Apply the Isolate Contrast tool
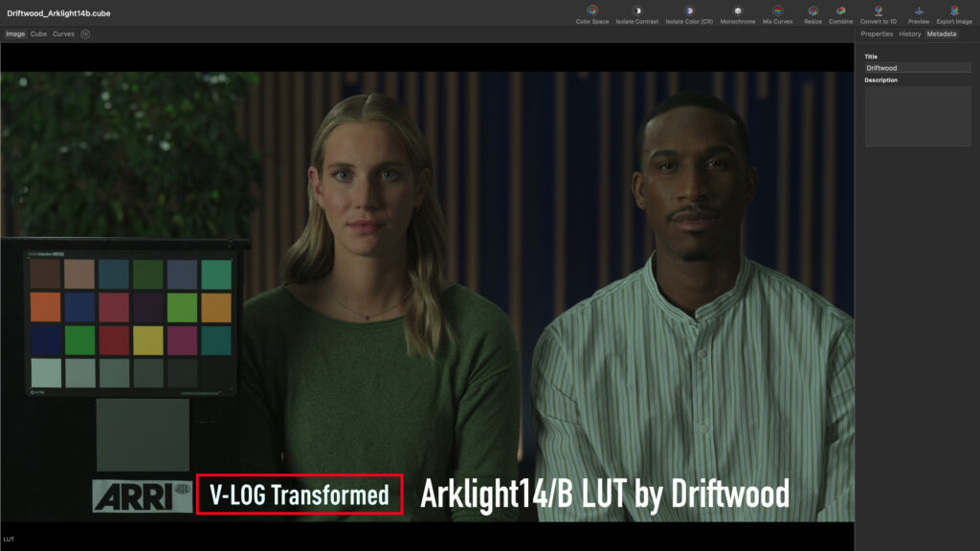 tap(636, 14)
